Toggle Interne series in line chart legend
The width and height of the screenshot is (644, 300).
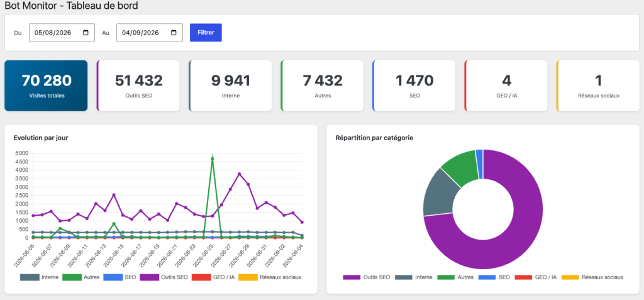pos(39,277)
